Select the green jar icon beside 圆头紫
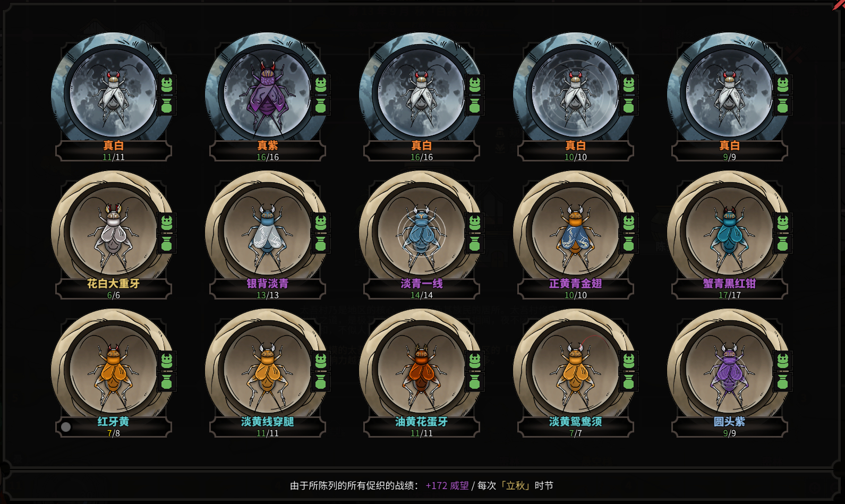 pyautogui.click(x=782, y=382)
